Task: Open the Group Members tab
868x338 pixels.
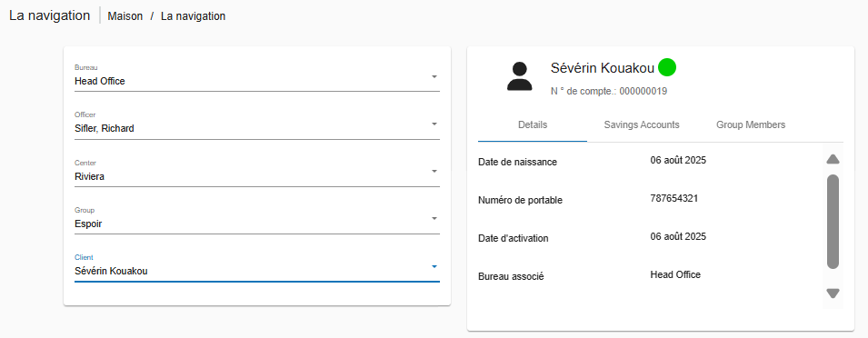Action: [751, 125]
